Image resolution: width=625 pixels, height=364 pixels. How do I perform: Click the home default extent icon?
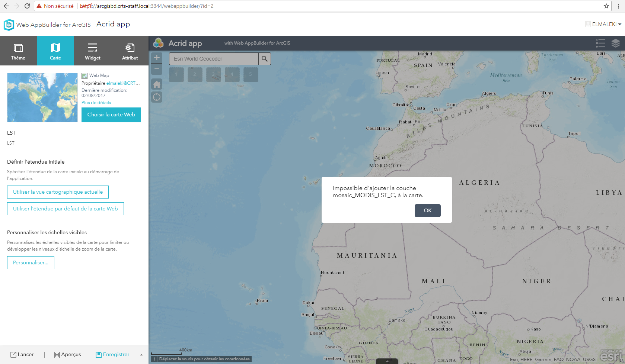click(x=157, y=84)
